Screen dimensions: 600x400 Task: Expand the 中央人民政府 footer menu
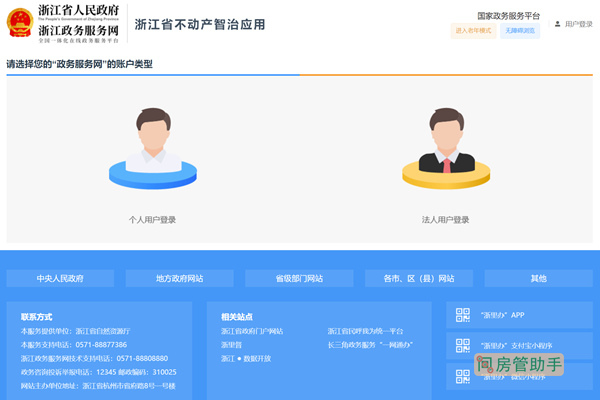pyautogui.click(x=60, y=278)
